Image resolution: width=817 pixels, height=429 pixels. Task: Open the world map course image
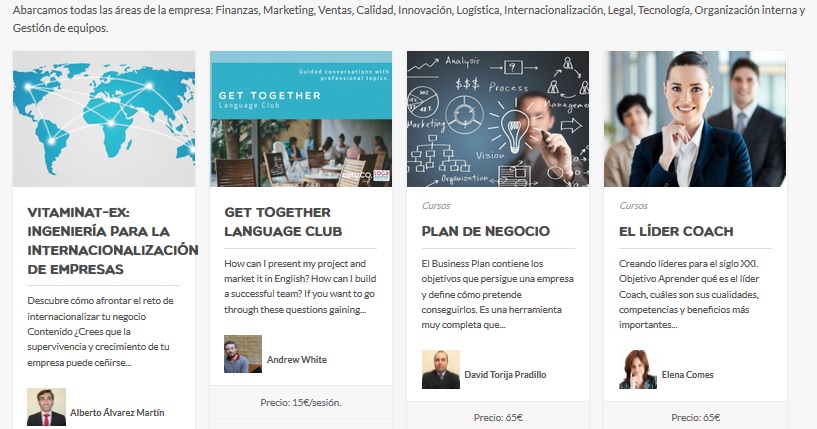104,119
